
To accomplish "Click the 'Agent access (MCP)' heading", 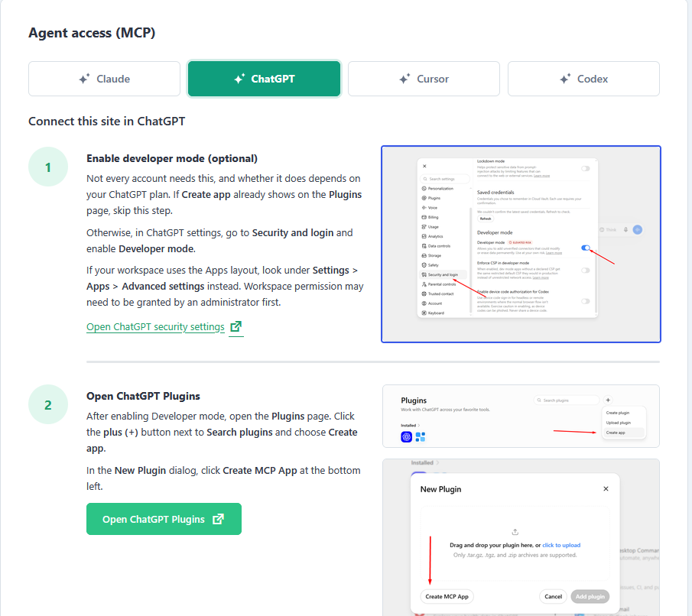I will [x=92, y=33].
